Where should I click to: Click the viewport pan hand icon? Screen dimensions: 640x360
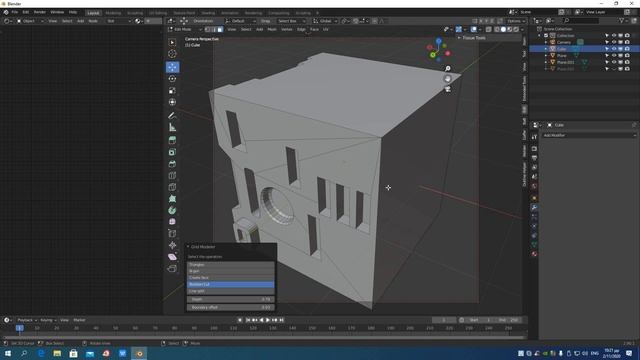[x=448, y=79]
